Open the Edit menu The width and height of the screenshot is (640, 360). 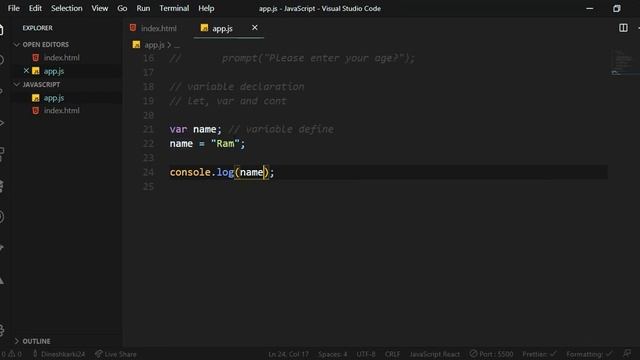pos(35,8)
